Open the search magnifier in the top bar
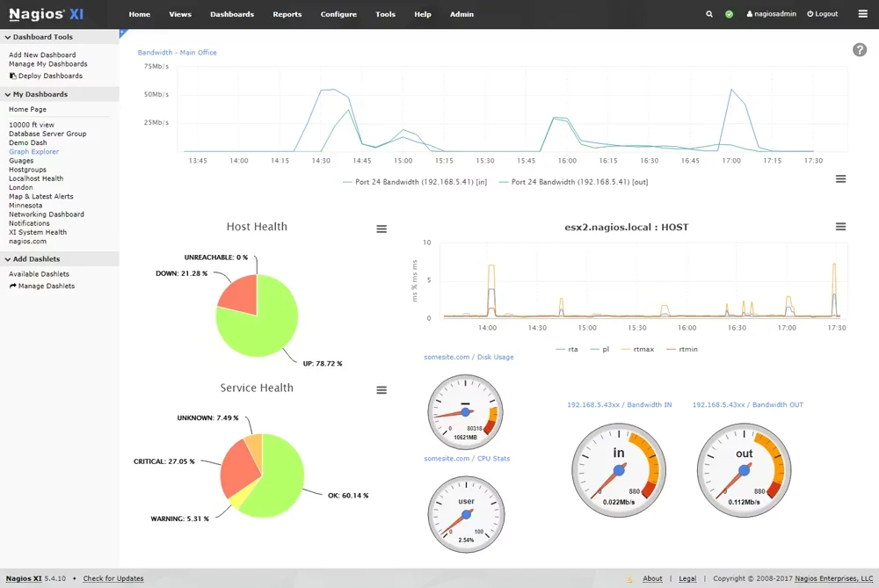The height and width of the screenshot is (588, 879). [709, 14]
